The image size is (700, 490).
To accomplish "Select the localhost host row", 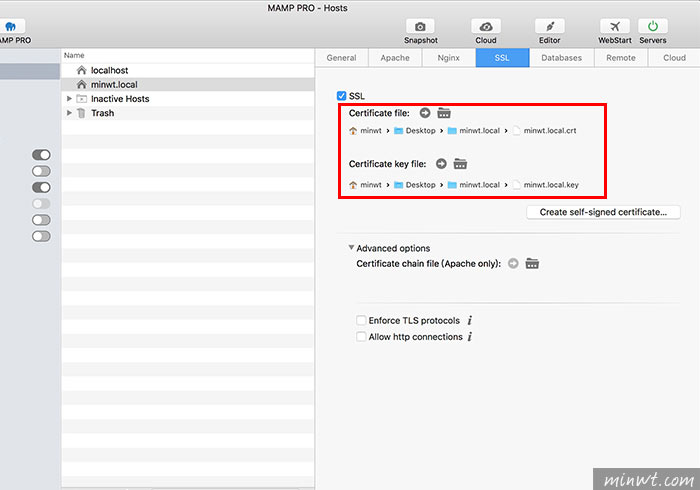I will (188, 70).
